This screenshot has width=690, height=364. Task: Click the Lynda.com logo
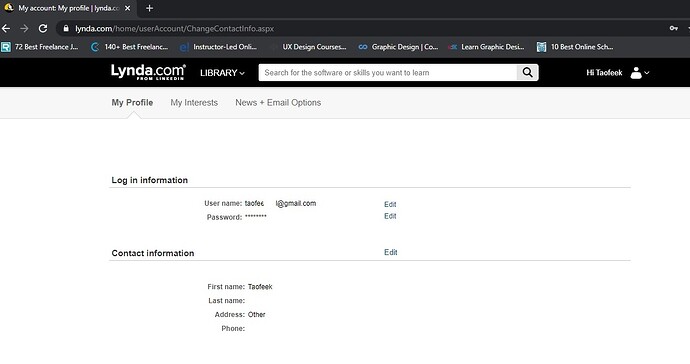point(148,72)
